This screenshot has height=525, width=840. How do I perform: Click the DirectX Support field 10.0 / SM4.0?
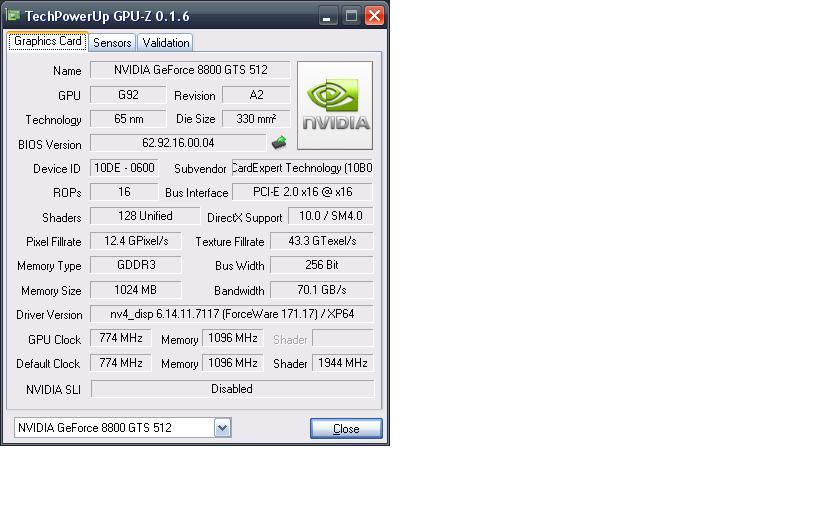pos(331,216)
